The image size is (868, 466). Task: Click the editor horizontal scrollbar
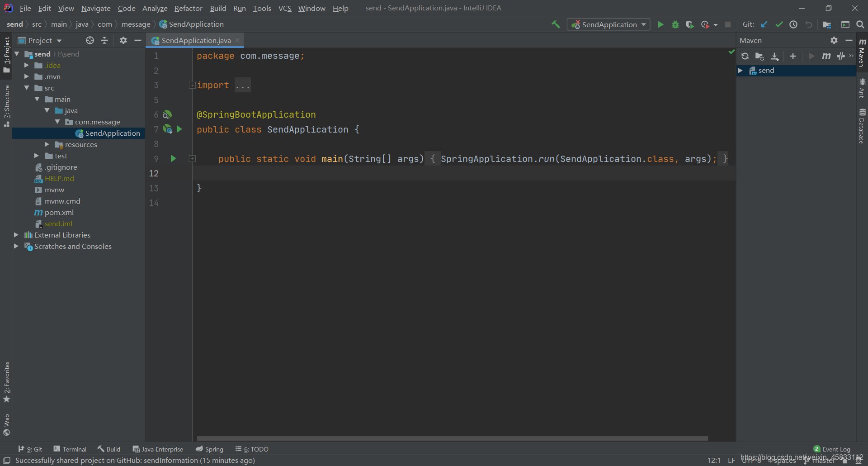click(452, 438)
